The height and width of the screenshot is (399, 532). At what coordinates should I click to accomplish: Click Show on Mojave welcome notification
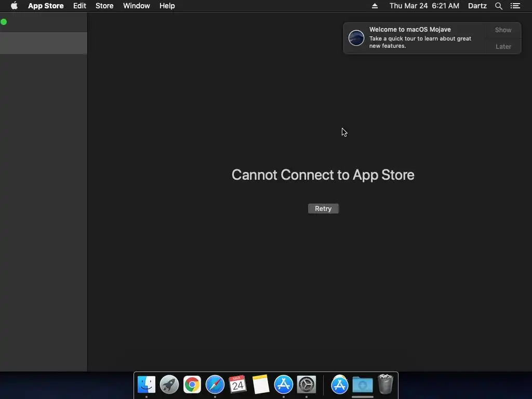click(x=503, y=30)
